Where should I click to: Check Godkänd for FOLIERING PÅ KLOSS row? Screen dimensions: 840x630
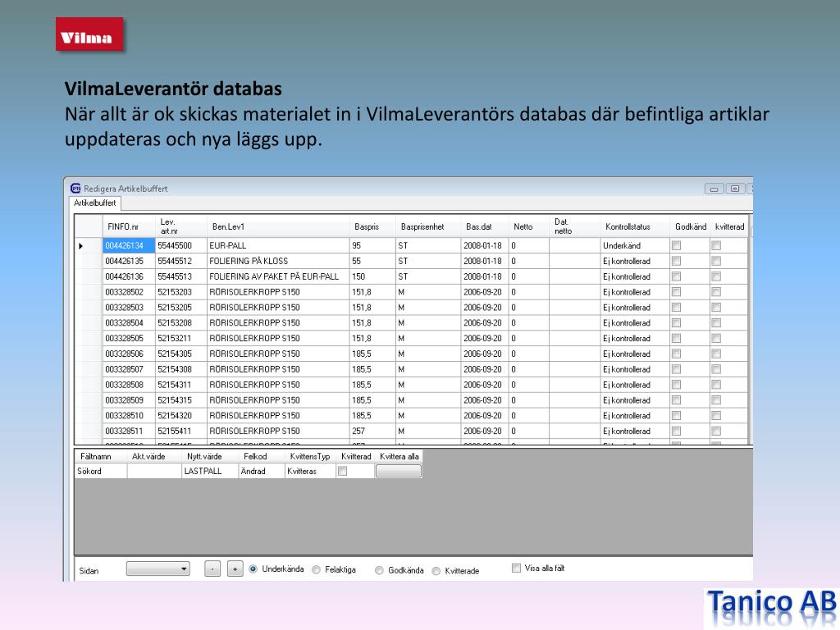coord(677,261)
